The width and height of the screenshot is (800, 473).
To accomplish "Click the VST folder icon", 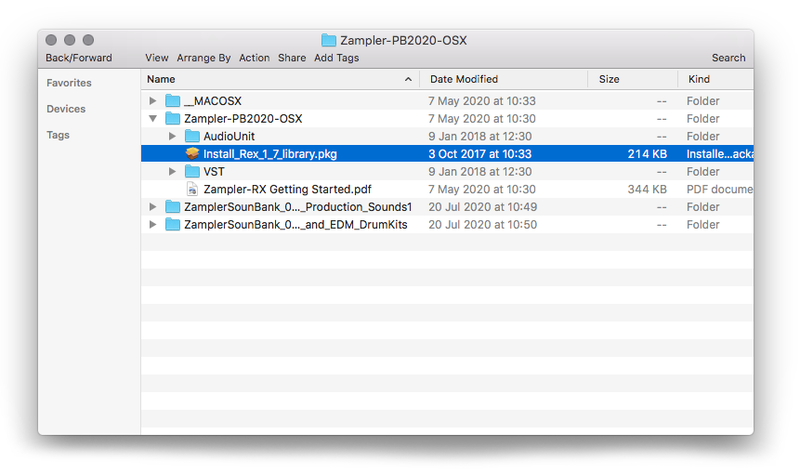I will tap(192, 171).
